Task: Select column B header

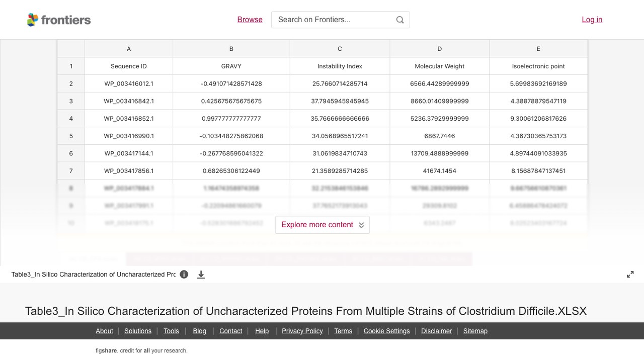Action: pos(231,49)
